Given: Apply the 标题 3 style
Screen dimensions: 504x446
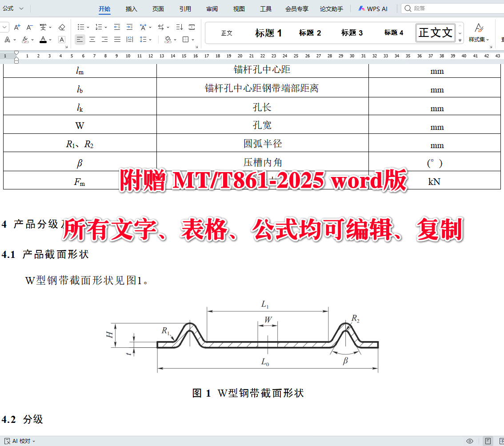Looking at the screenshot, I should point(352,33).
